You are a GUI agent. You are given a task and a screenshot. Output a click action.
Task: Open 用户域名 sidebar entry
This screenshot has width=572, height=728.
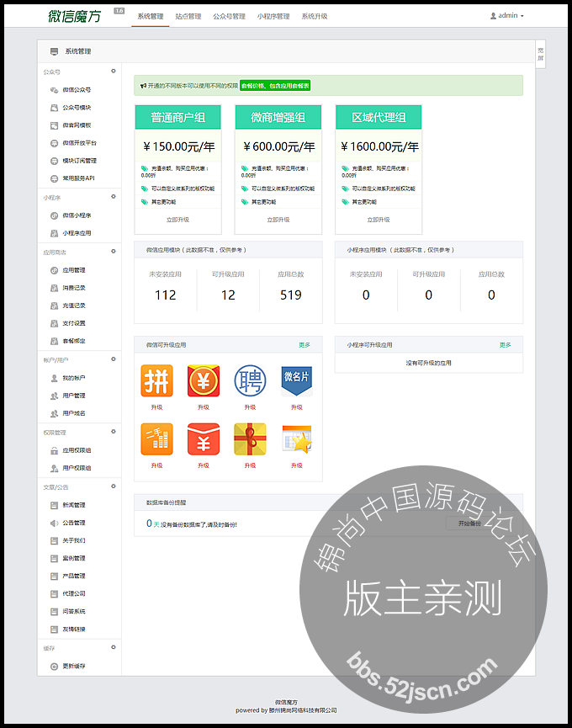click(x=74, y=413)
